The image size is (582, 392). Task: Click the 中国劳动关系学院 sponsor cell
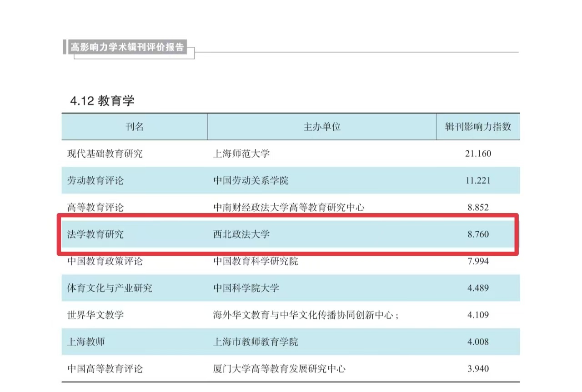point(251,181)
